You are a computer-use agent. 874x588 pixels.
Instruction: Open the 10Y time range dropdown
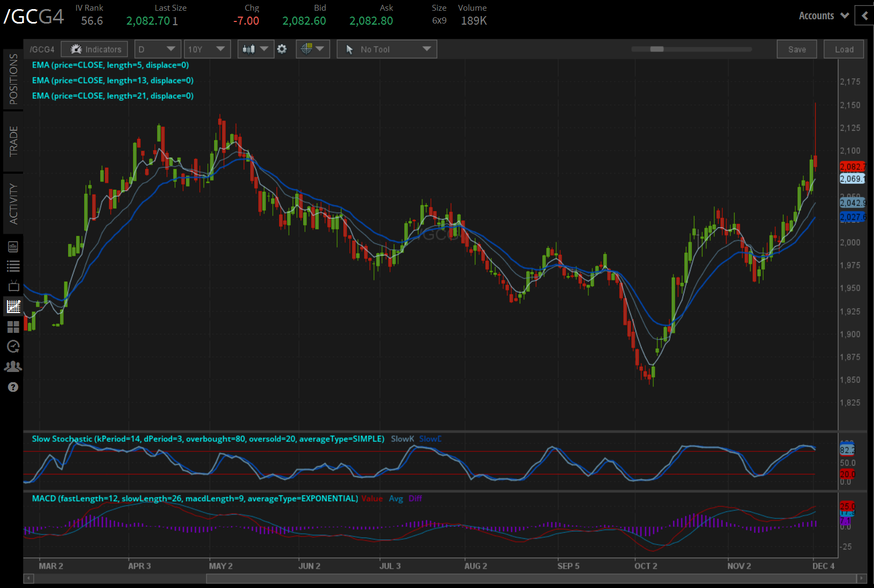pos(207,49)
